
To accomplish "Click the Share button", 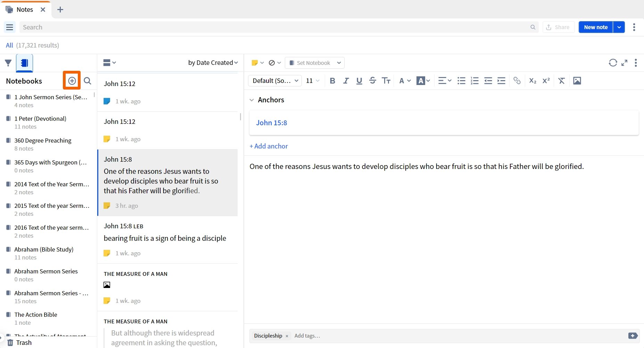I will coord(558,27).
